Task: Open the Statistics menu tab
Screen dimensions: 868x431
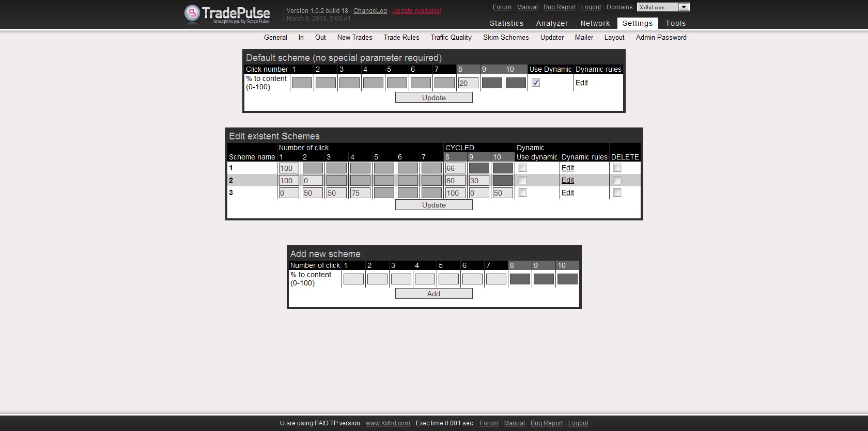Action: point(506,23)
